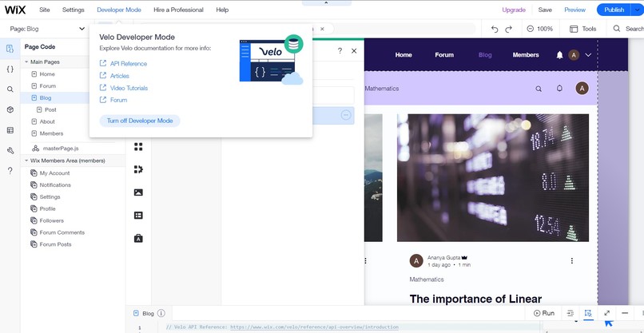Open the Search icon in left sidebar
The height and width of the screenshot is (333, 644).
coord(10,89)
